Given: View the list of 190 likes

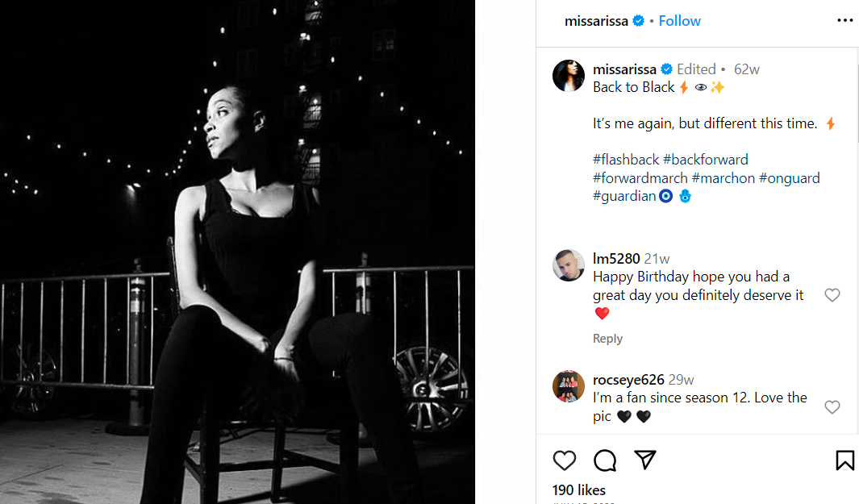Looking at the screenshot, I should click(x=578, y=489).
